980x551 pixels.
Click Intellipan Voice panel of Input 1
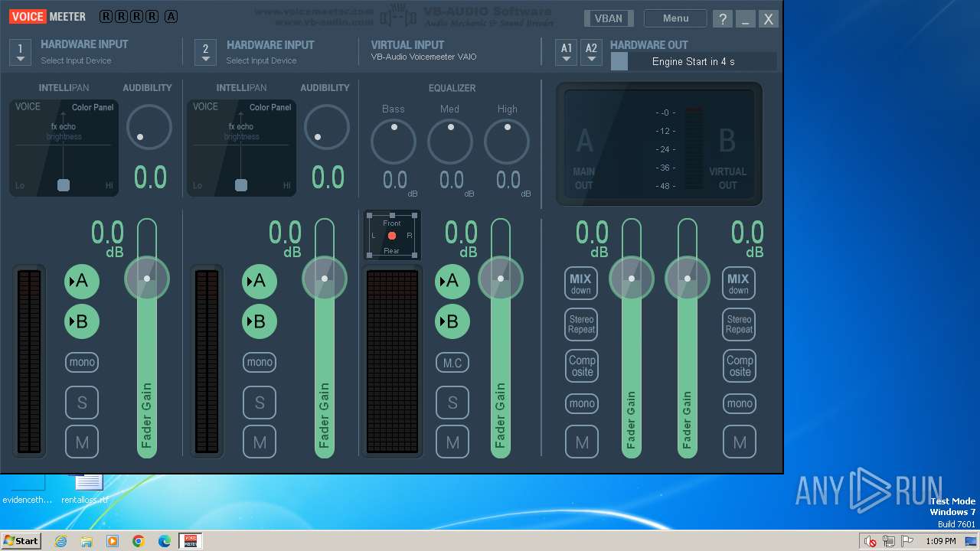[64, 148]
